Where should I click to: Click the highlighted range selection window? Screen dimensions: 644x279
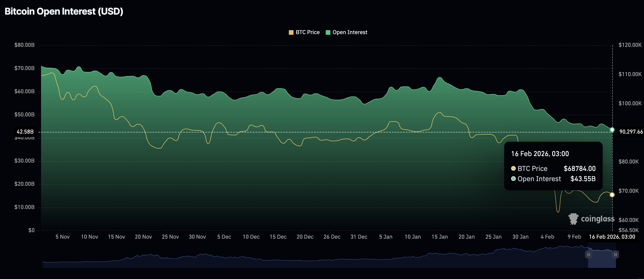point(602,260)
